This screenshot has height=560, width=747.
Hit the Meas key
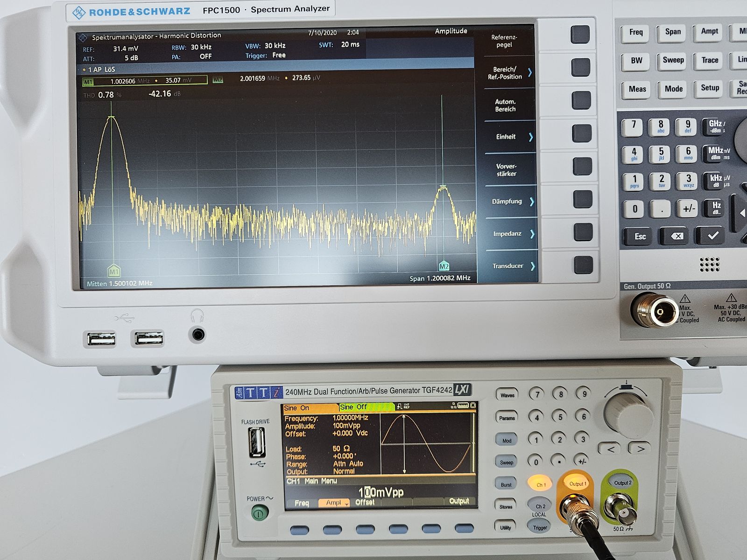pyautogui.click(x=637, y=89)
